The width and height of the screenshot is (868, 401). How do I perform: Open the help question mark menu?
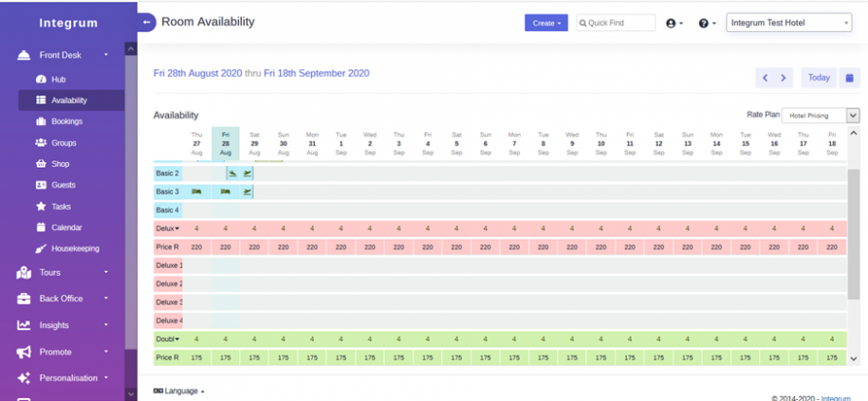click(707, 23)
